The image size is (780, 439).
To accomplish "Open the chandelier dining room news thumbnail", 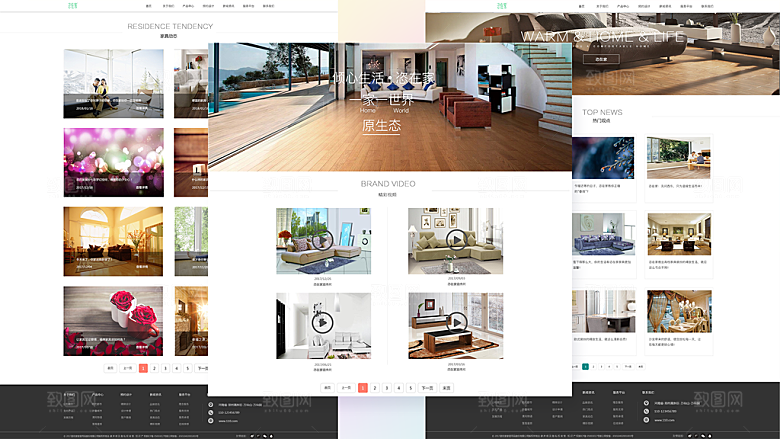I will tap(679, 311).
